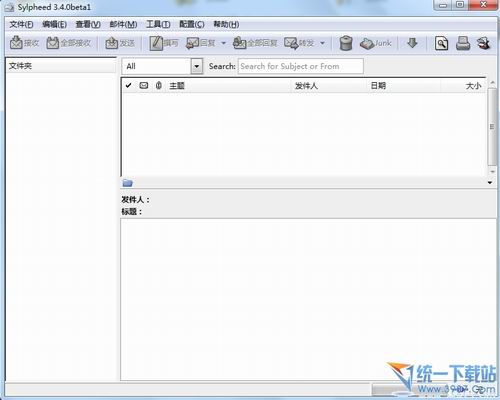Open the 编辑(E) menu
Screen dimensions: 500x400
click(x=54, y=24)
